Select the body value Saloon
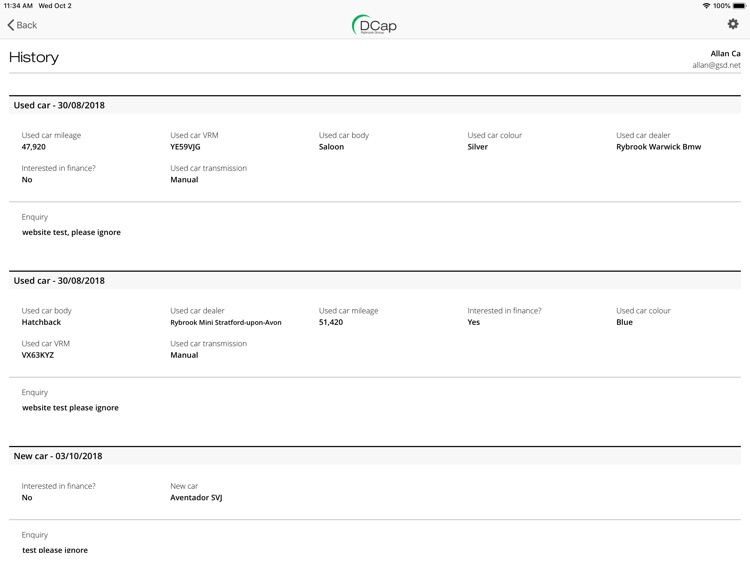The width and height of the screenshot is (750, 562). [x=331, y=147]
